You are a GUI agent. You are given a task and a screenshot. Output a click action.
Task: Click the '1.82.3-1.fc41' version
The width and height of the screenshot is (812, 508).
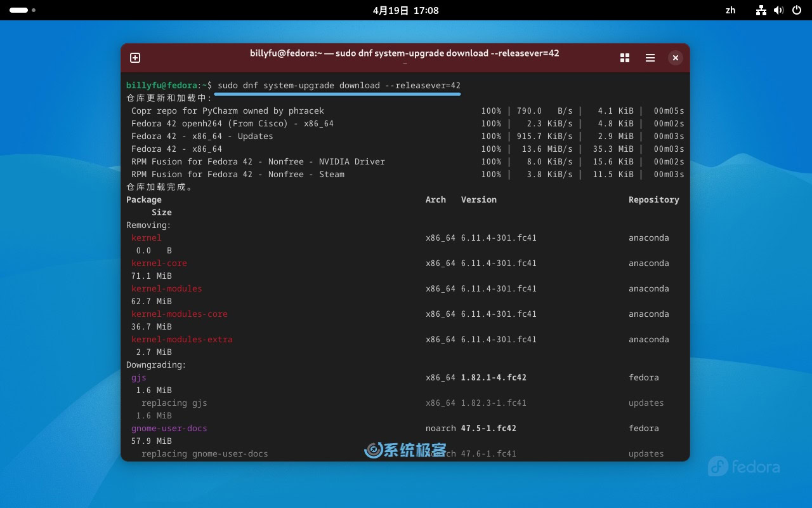pos(494,403)
